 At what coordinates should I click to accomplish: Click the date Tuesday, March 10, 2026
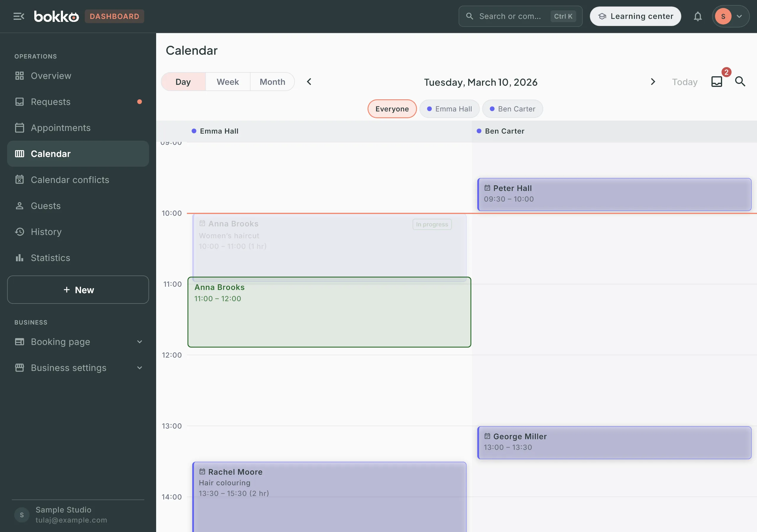[x=481, y=82]
